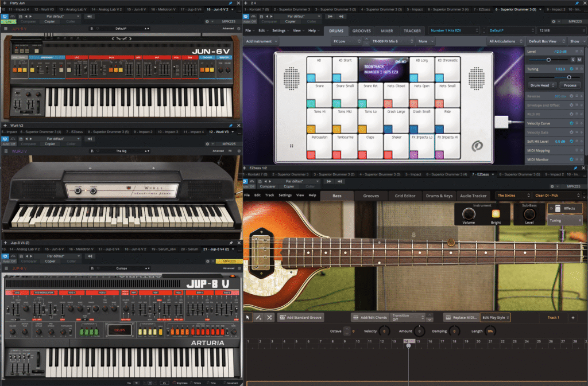
Task: Open Settings menu in Superior Drummer
Action: [280, 31]
